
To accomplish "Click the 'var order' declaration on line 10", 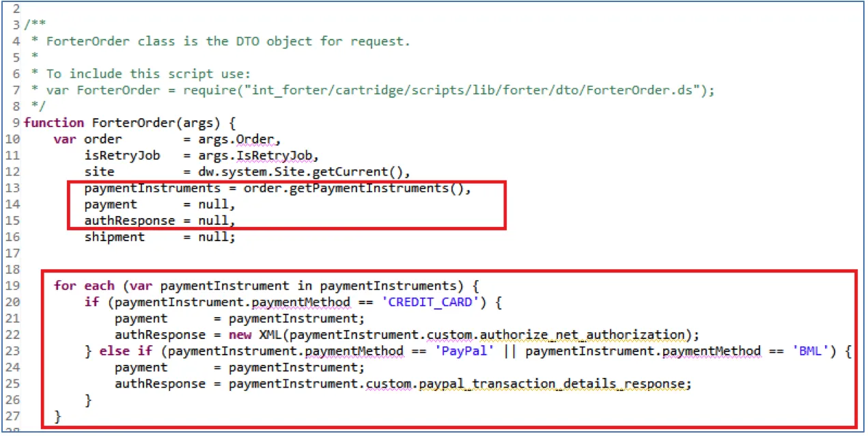I will pyautogui.click(x=88, y=139).
